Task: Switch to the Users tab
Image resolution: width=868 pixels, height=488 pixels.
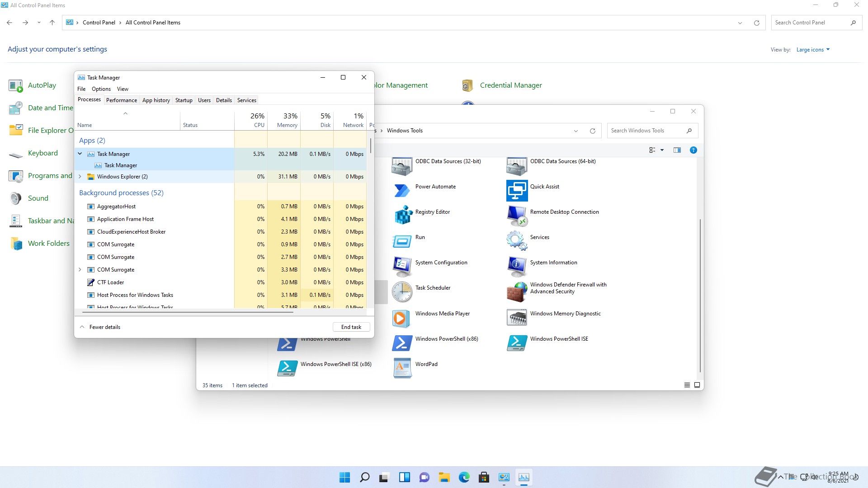Action: tap(204, 100)
